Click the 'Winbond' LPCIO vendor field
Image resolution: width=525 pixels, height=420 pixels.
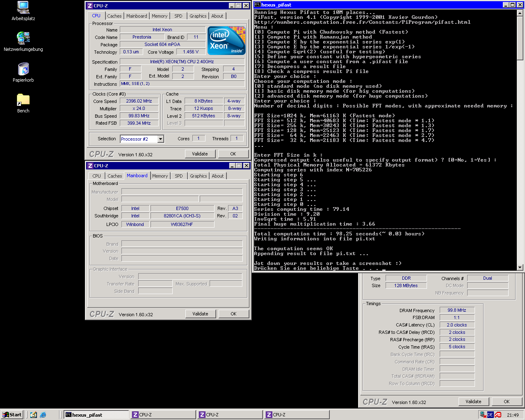pyautogui.click(x=135, y=224)
